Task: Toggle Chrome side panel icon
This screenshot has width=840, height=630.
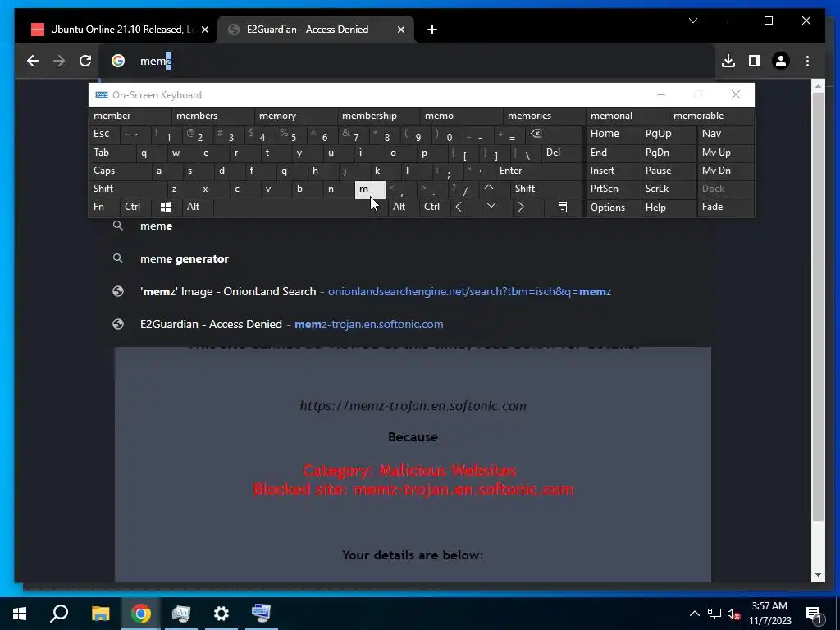Action: [x=755, y=61]
